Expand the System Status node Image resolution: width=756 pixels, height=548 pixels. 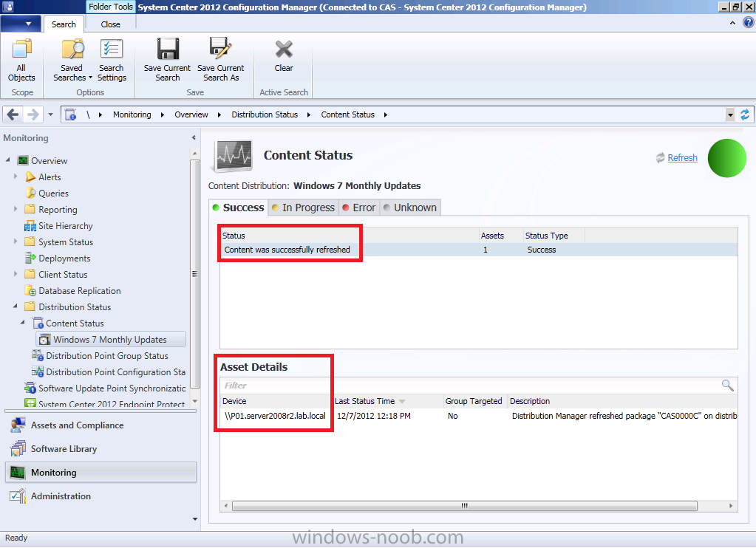pyautogui.click(x=16, y=241)
